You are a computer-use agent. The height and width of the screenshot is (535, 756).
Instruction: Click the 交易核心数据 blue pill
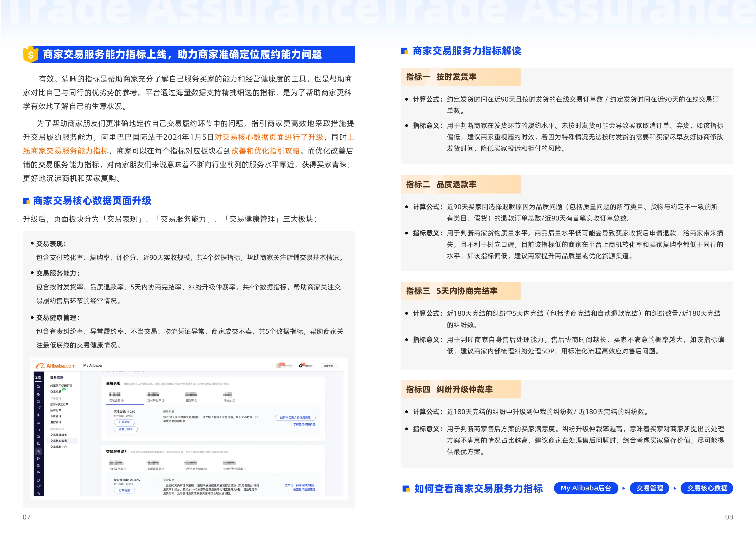point(707,488)
